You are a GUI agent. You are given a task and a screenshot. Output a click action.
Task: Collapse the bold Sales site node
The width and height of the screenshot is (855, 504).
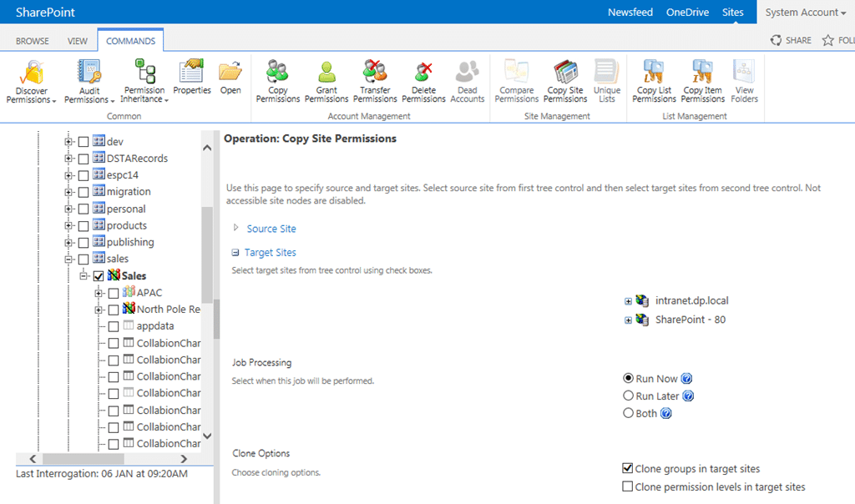coord(83,275)
